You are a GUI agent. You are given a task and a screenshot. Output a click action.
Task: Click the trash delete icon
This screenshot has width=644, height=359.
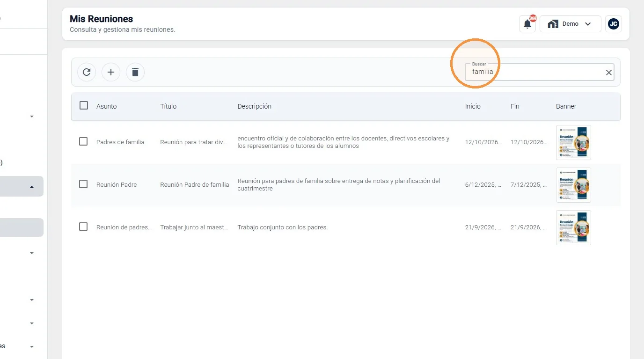click(135, 72)
